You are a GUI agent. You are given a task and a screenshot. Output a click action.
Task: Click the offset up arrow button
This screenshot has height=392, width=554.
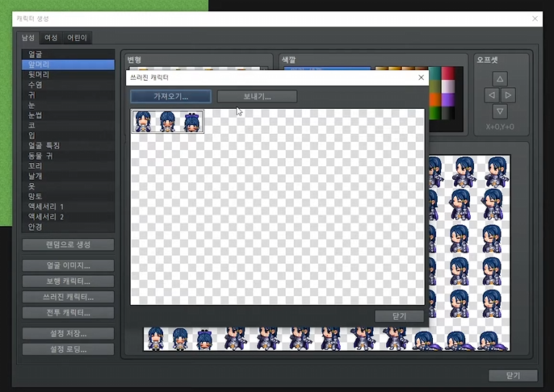point(500,79)
